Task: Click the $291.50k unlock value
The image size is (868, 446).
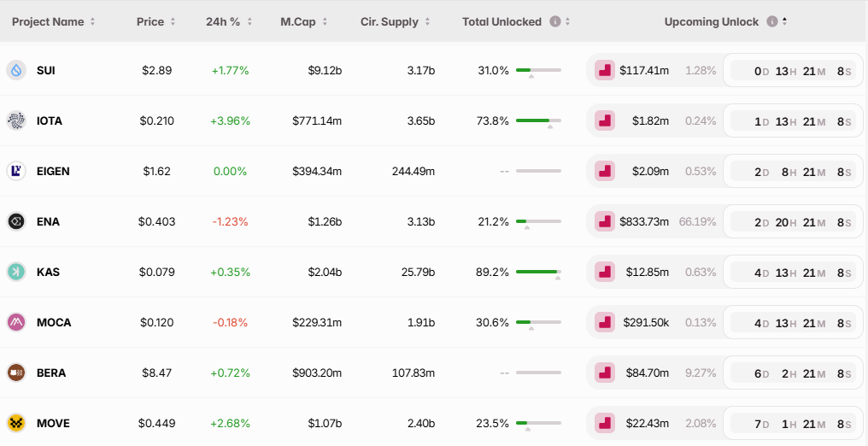Action: click(646, 323)
